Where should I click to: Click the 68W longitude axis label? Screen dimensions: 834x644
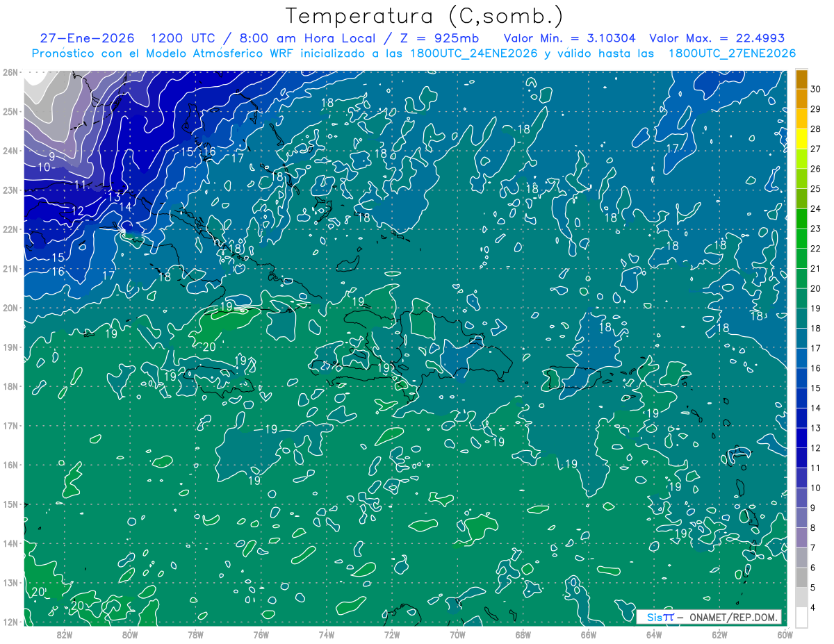coord(523,634)
